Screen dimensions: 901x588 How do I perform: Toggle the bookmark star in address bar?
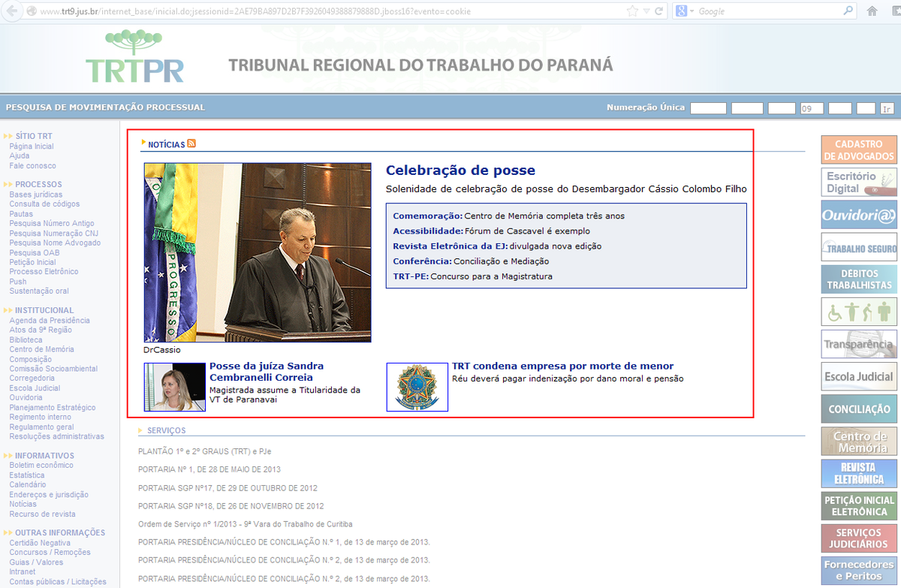(631, 11)
